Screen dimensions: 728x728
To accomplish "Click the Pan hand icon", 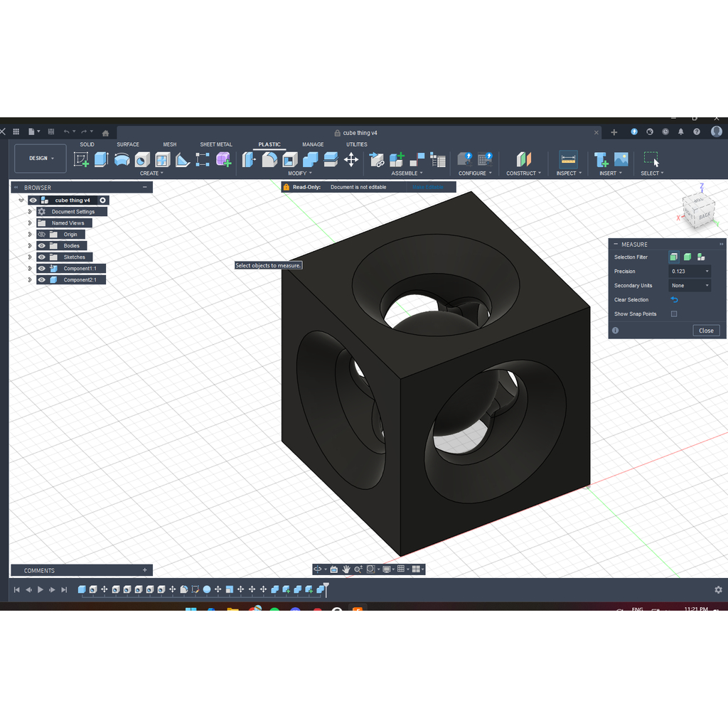I will (x=346, y=569).
